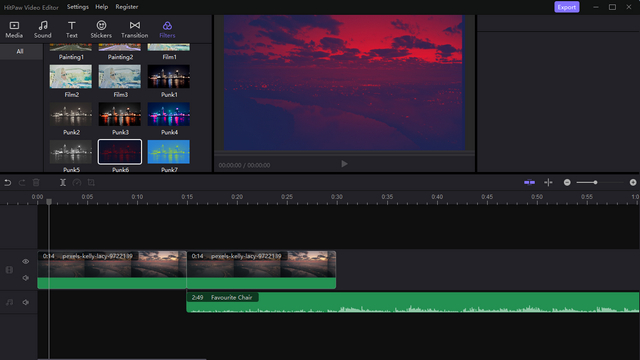Click the split clip icon
The width and height of the screenshot is (640, 360).
(63, 182)
